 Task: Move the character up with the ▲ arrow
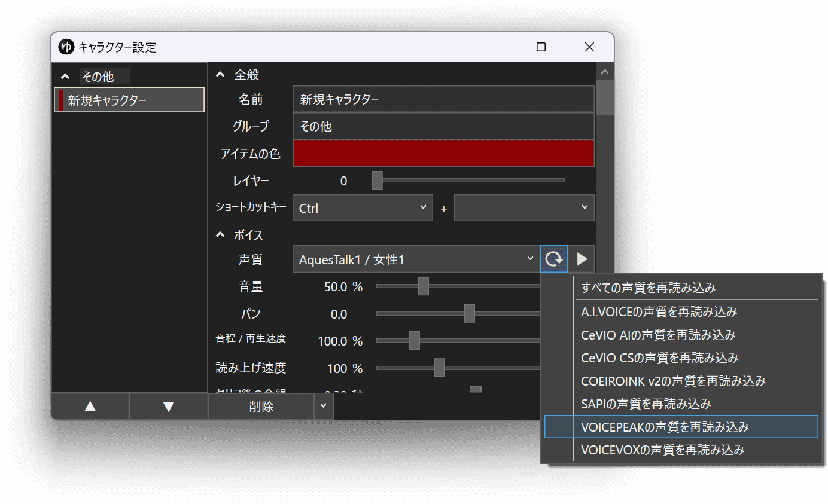pos(90,406)
